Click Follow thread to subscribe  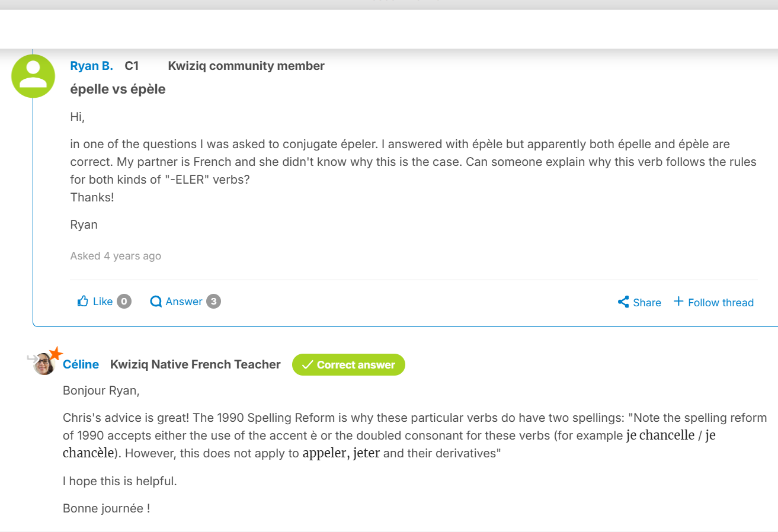(721, 302)
